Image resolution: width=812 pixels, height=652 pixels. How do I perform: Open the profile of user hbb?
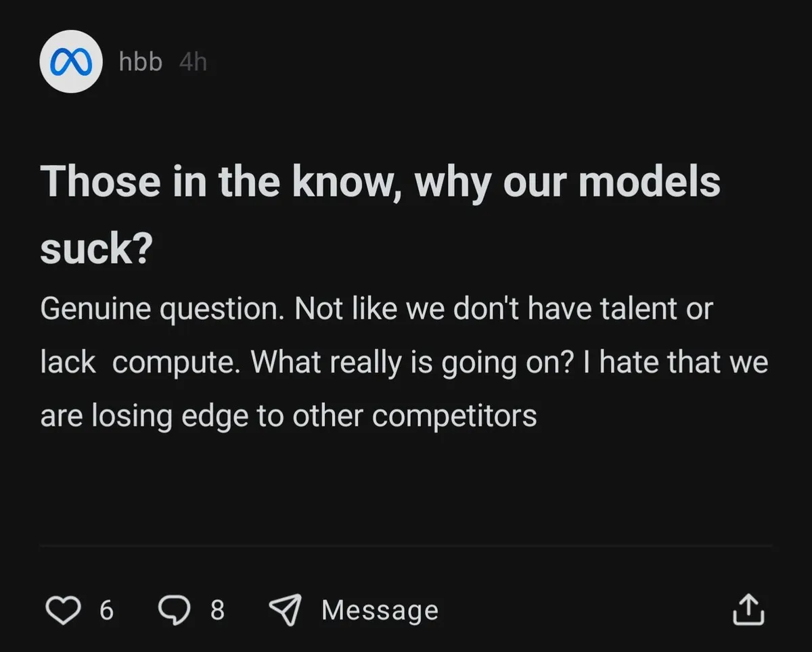[140, 62]
